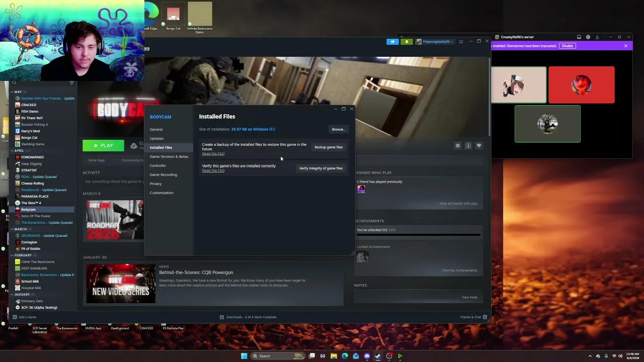The height and width of the screenshot is (362, 644).
Task: Open Discord from the taskbar
Action: 367,356
